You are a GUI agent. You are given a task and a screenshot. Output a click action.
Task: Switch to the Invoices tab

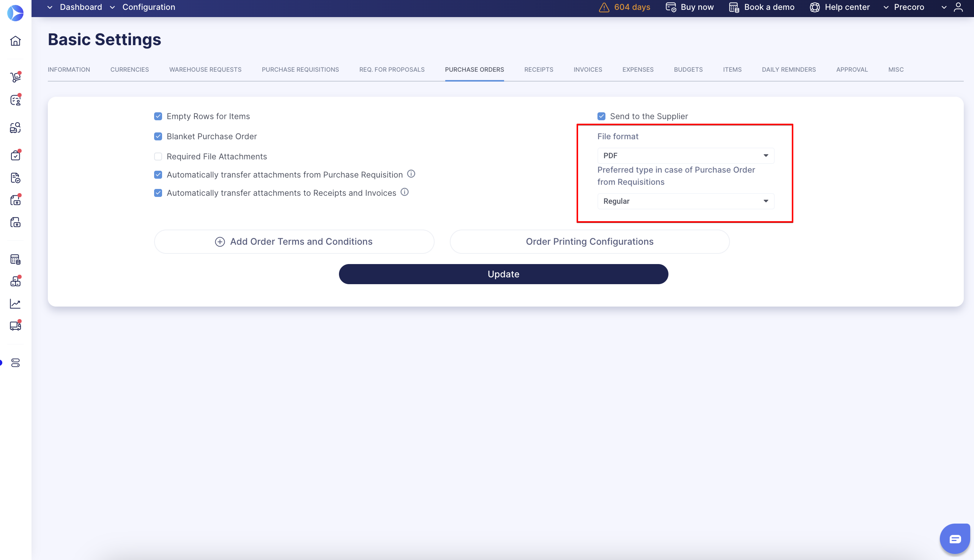pos(588,69)
